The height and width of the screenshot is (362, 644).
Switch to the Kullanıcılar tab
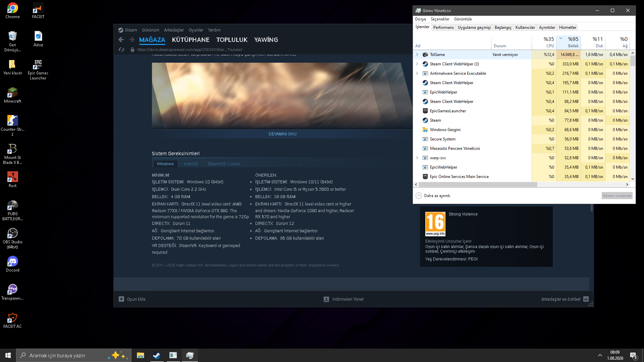coord(525,27)
